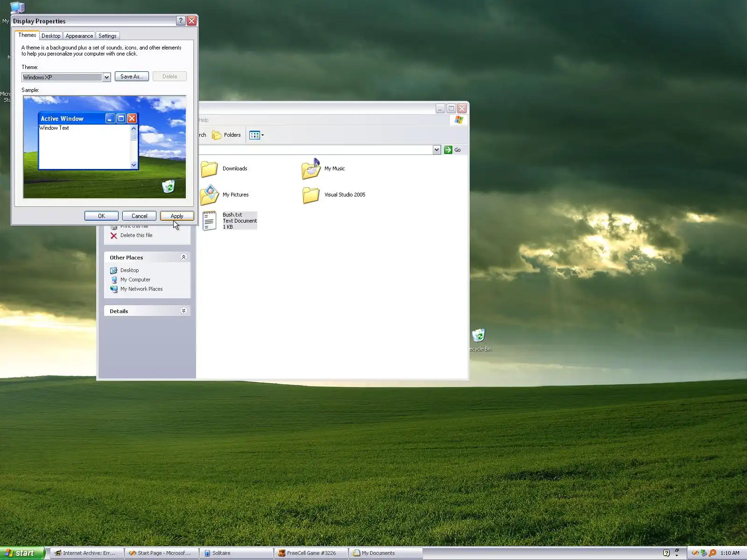747x560 pixels.
Task: Select the My Computer icon on the desktop
Action: pos(17,7)
